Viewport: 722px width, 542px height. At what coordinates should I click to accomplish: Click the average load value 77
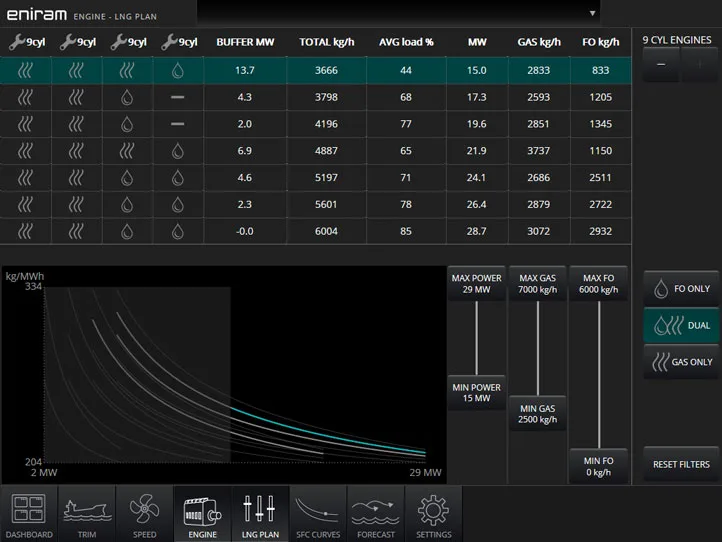point(406,124)
